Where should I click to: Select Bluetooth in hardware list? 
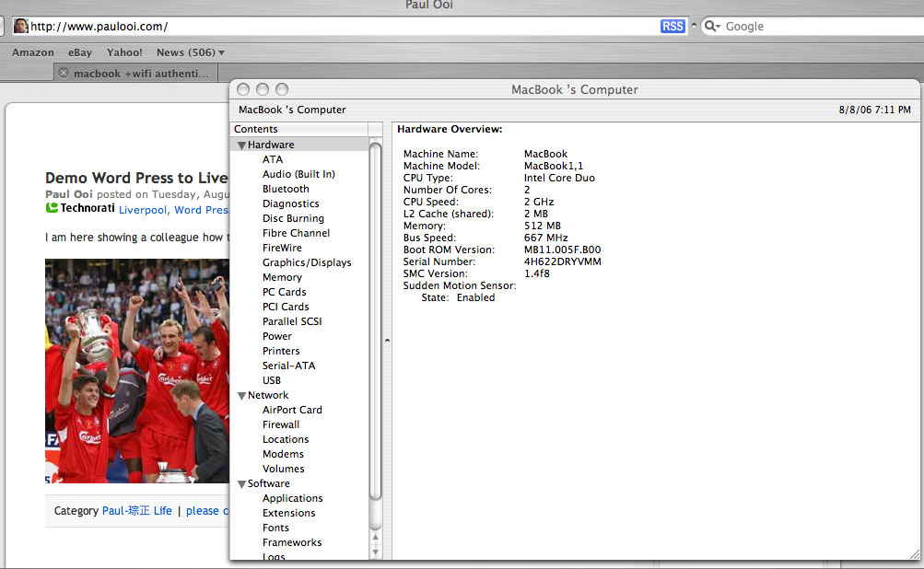tap(286, 189)
